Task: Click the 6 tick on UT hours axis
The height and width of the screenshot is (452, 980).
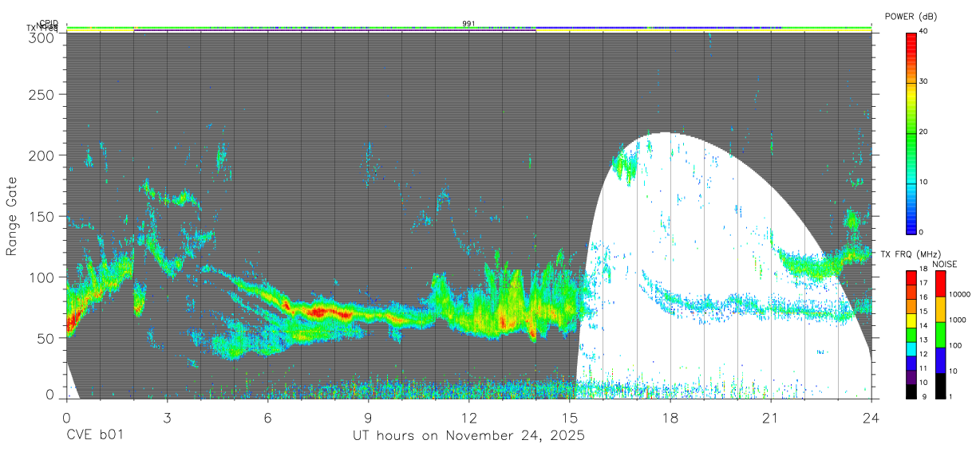Action: [267, 417]
